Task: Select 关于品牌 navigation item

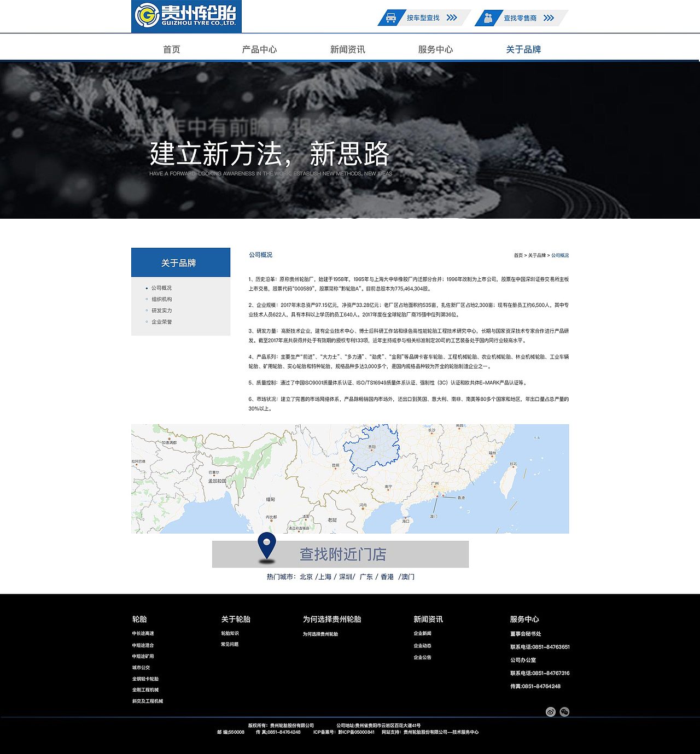Action: pos(523,49)
